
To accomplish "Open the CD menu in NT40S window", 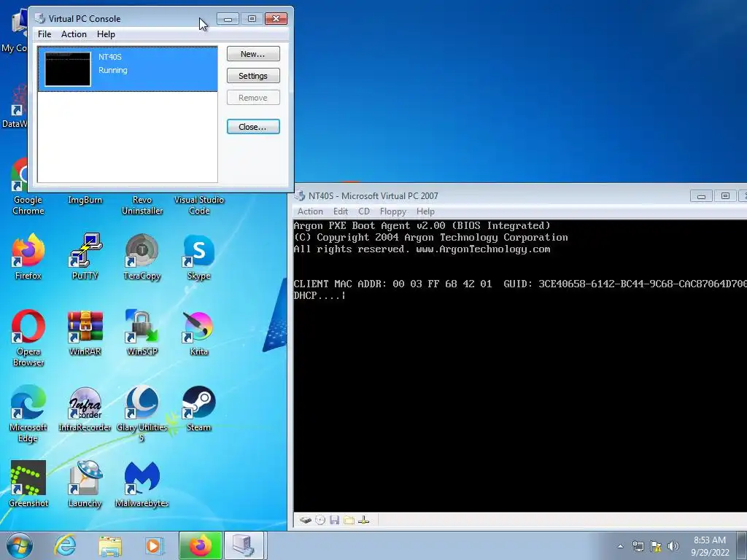I will (x=364, y=211).
